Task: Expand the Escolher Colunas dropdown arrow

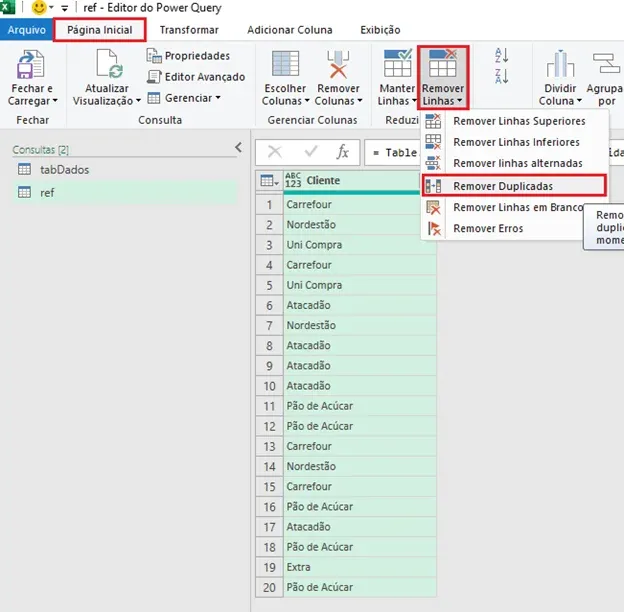Action: point(307,101)
